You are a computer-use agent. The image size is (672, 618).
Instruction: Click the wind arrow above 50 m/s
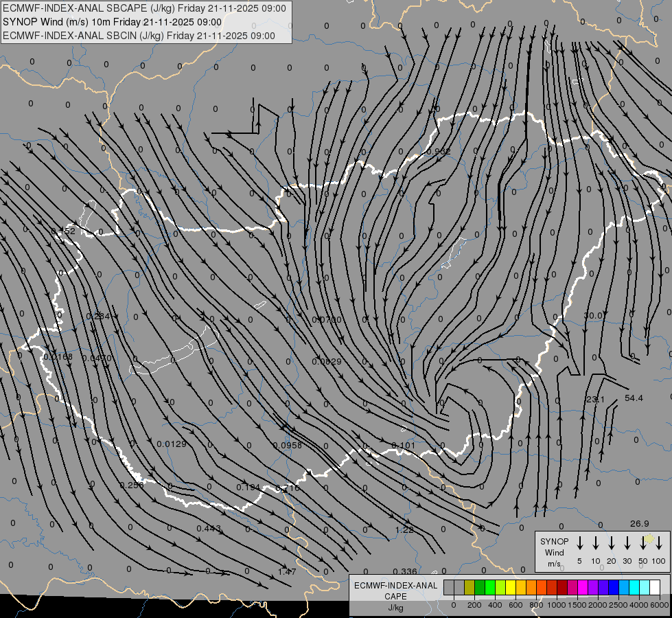pyautogui.click(x=643, y=542)
